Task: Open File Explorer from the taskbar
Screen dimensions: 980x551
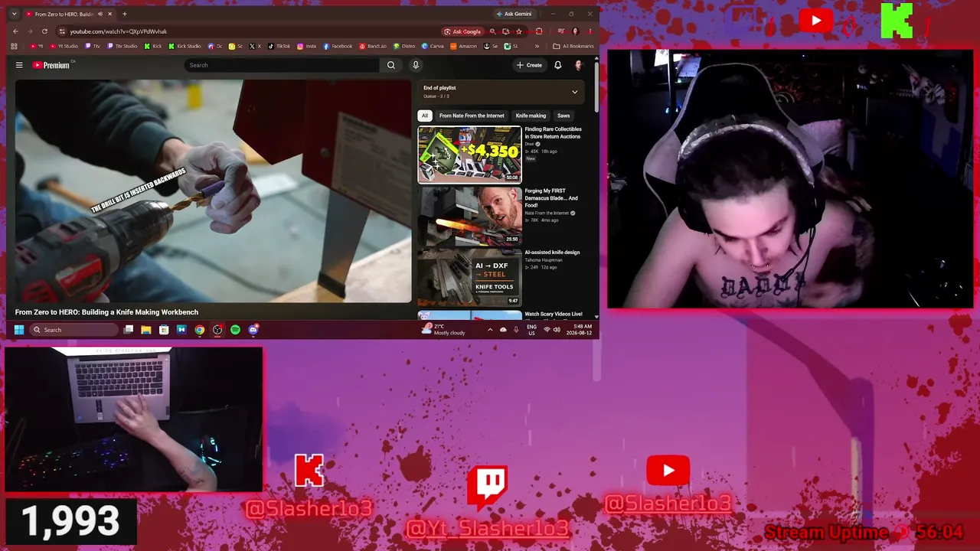Action: [145, 330]
